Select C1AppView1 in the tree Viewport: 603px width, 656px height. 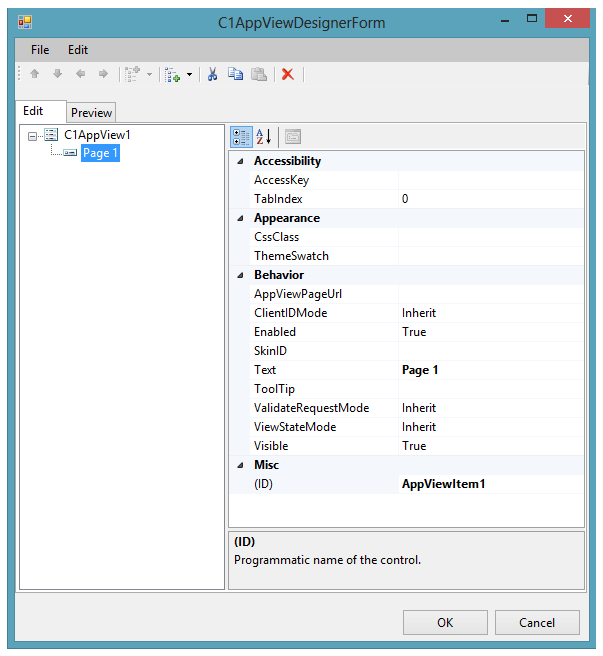tap(97, 135)
